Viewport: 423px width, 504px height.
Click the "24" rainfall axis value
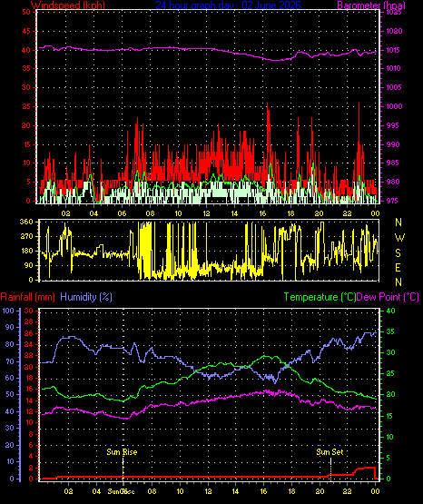point(29,344)
